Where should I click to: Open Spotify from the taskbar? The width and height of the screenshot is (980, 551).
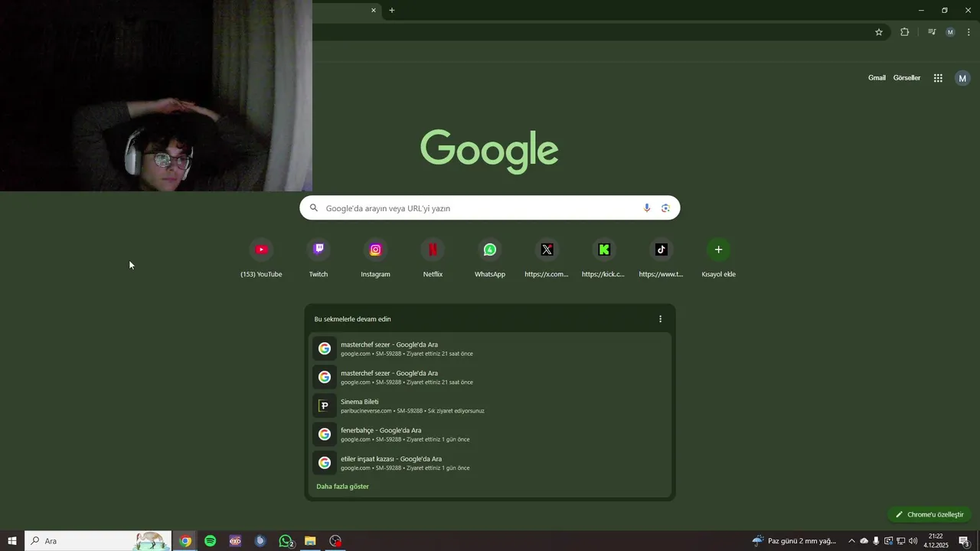tap(211, 541)
